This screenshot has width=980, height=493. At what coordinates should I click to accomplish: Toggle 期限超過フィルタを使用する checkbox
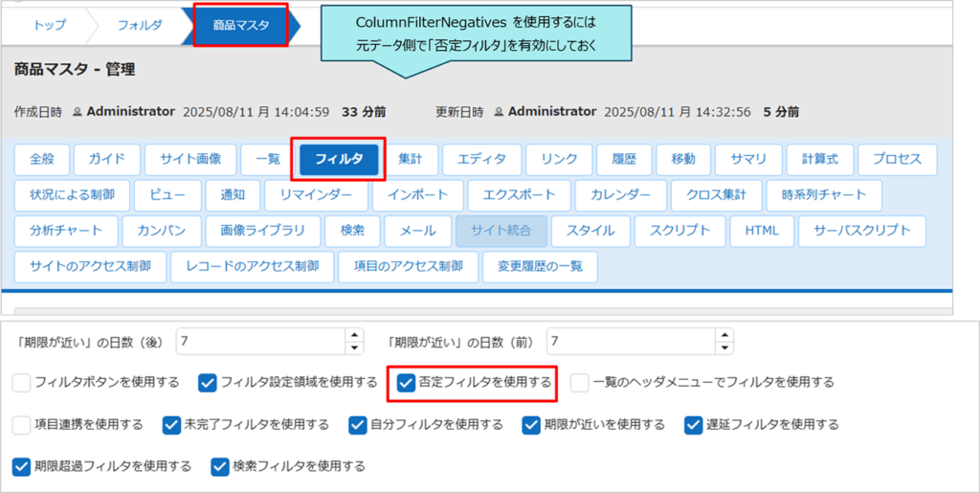coord(21,467)
